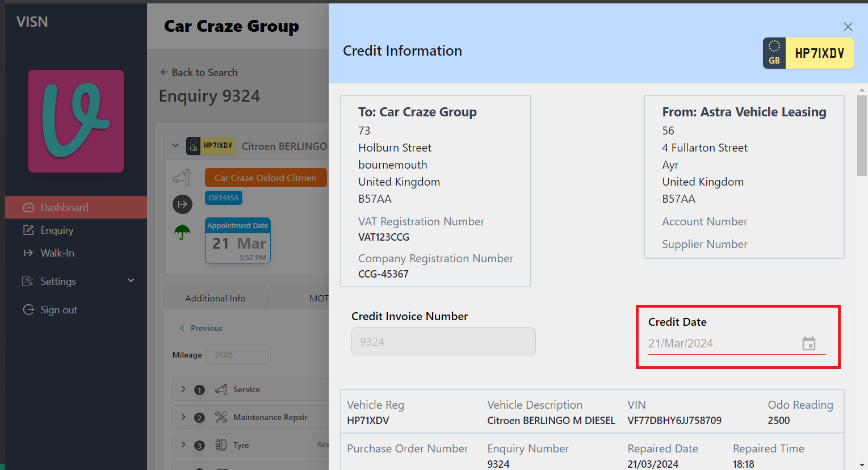The image size is (868, 470).
Task: Click the To: Car Craze Group heading
Action: 417,112
